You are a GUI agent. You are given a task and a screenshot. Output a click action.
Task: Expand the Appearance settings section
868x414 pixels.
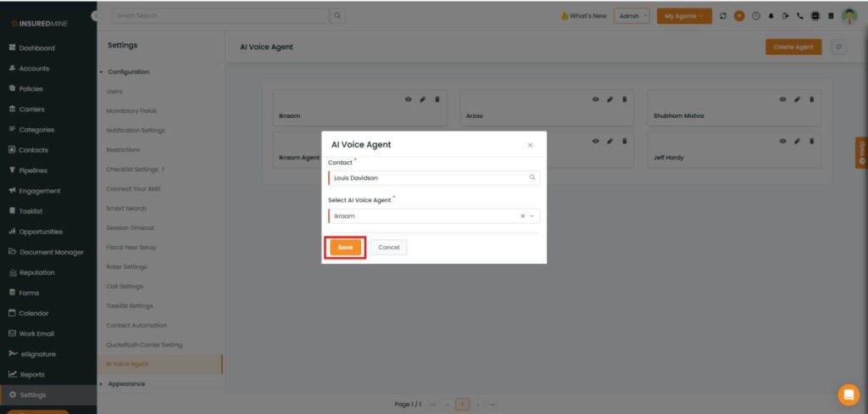(x=125, y=384)
